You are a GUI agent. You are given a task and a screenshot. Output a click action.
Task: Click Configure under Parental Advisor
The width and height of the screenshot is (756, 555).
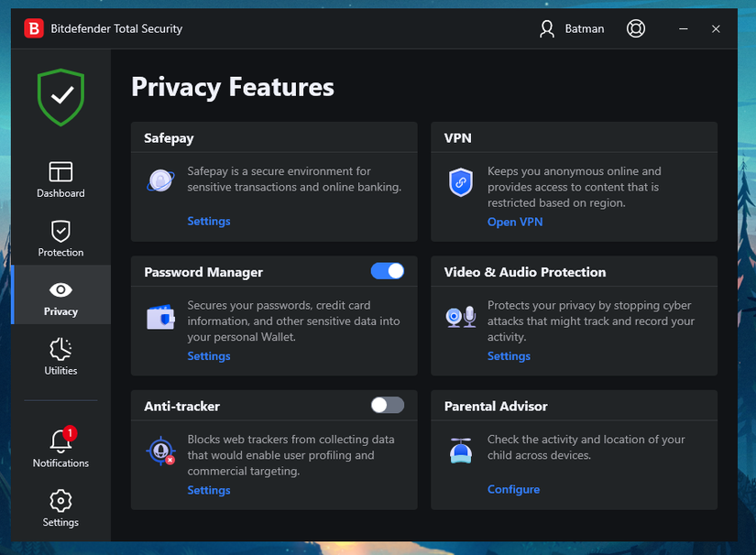513,489
